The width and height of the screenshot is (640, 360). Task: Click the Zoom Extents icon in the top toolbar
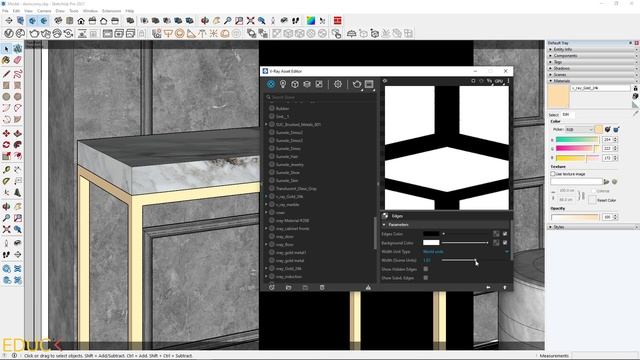coord(250,20)
